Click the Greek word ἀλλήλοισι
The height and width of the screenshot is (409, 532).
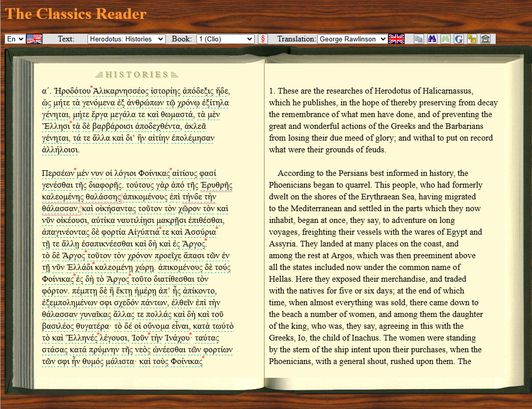[x=60, y=150]
